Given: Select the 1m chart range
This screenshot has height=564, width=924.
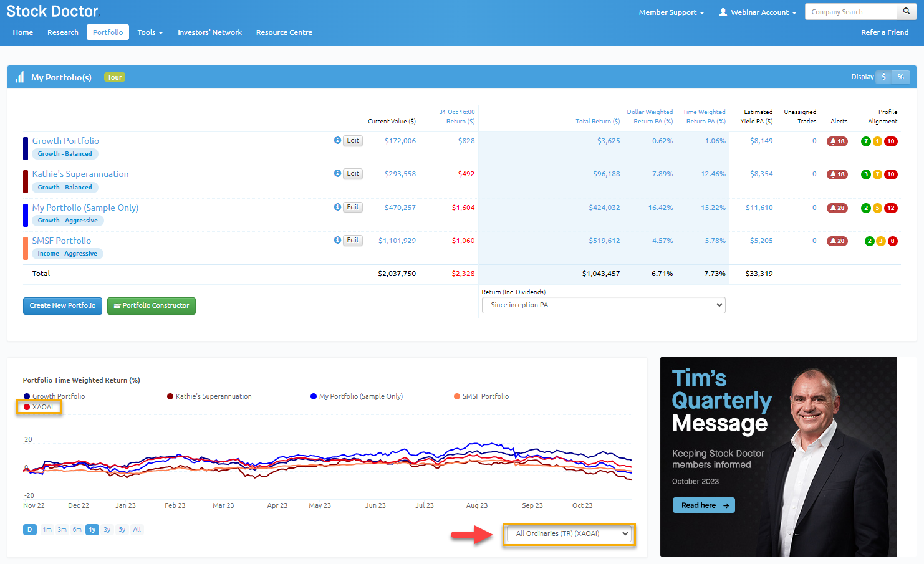Looking at the screenshot, I should [x=47, y=530].
